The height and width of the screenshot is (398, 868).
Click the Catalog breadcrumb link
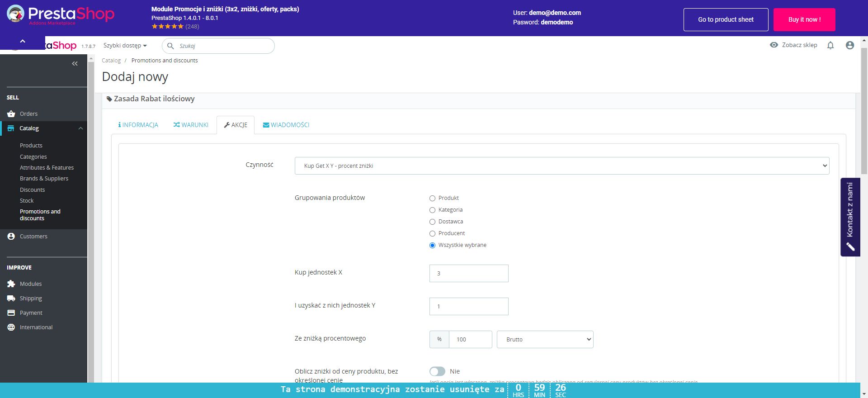[111, 61]
